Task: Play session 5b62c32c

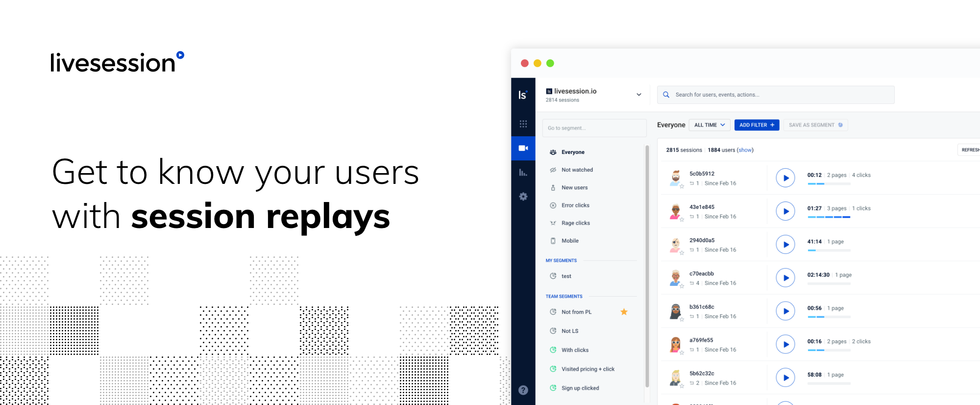Action: [x=785, y=378]
